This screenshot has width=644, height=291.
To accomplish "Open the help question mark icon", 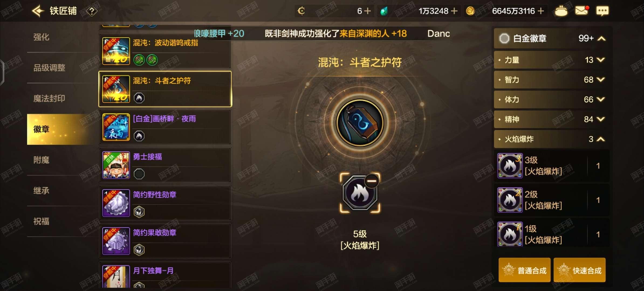I will tap(92, 11).
